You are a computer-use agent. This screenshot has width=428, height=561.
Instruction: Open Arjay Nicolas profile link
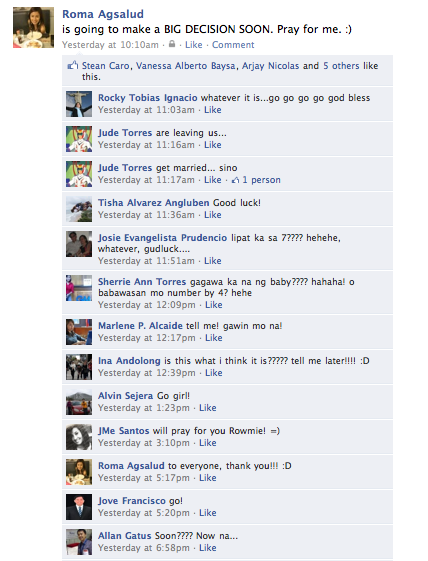(270, 66)
